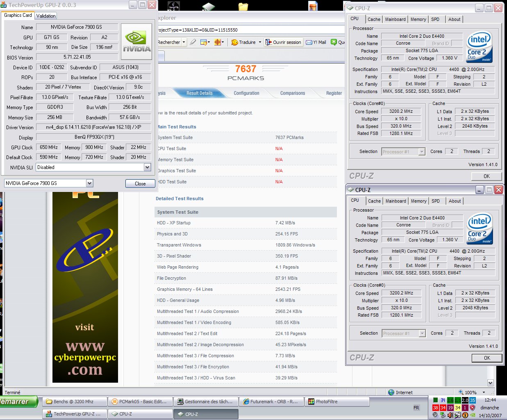Open Memory tab in lower CPU-Z window
The height and width of the screenshot is (420, 507).
click(x=419, y=201)
